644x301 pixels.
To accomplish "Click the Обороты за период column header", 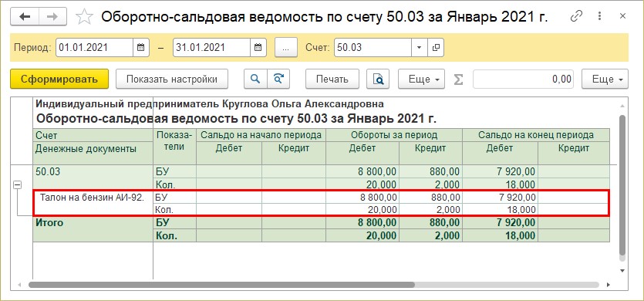I will pyautogui.click(x=394, y=135).
